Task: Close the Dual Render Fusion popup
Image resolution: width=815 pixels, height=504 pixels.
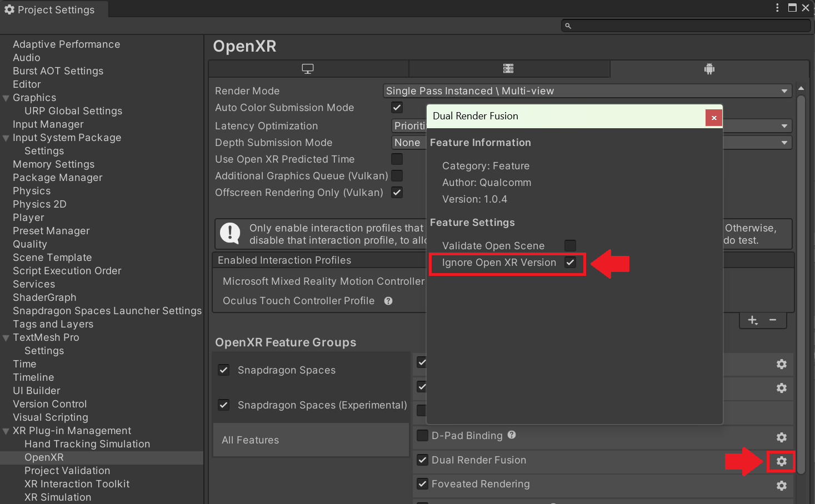Action: click(713, 118)
